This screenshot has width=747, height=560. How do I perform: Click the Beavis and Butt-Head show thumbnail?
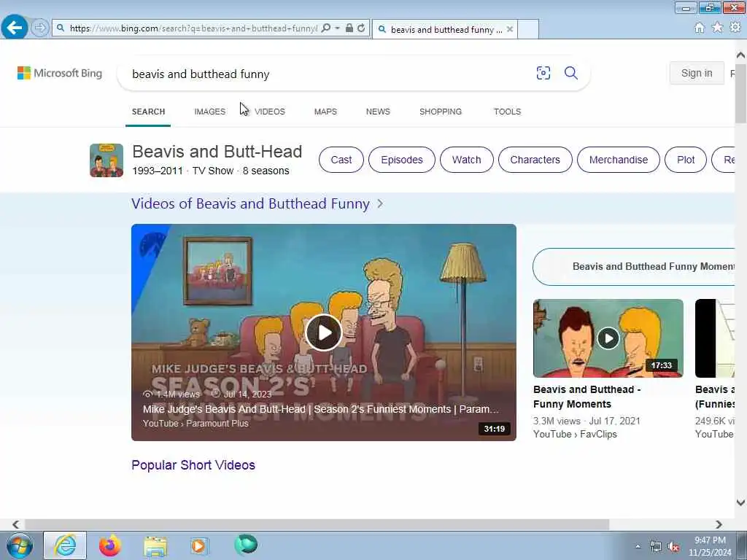click(x=107, y=160)
